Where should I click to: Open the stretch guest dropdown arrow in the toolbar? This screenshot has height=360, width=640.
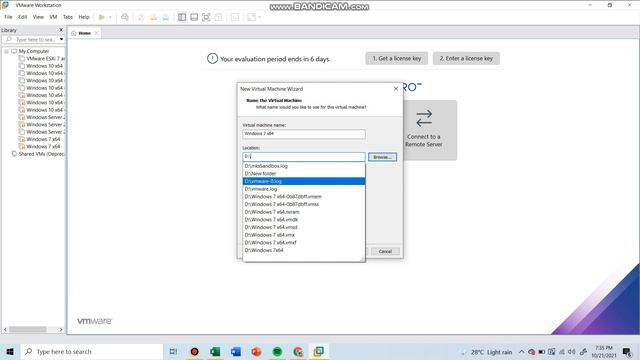[260, 17]
